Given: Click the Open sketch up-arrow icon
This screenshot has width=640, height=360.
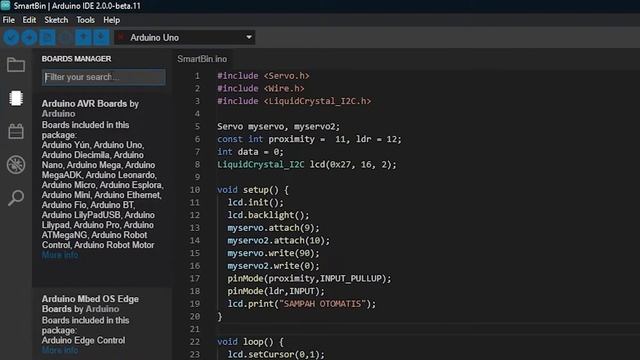Looking at the screenshot, I should (x=83, y=38).
